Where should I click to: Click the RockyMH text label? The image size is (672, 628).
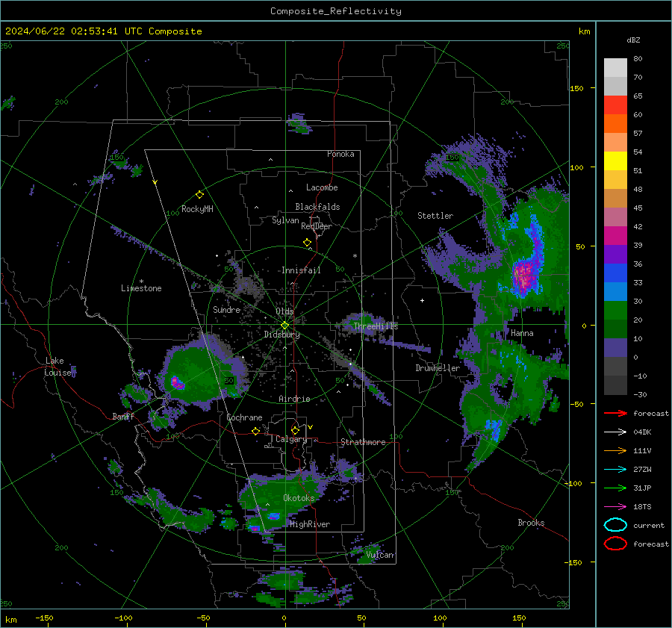[x=197, y=209]
